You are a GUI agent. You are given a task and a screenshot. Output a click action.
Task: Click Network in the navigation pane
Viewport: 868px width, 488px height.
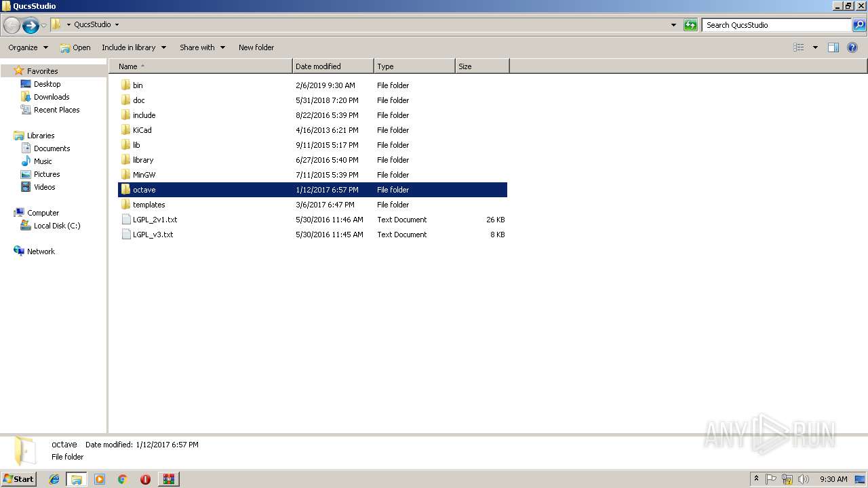click(41, 251)
